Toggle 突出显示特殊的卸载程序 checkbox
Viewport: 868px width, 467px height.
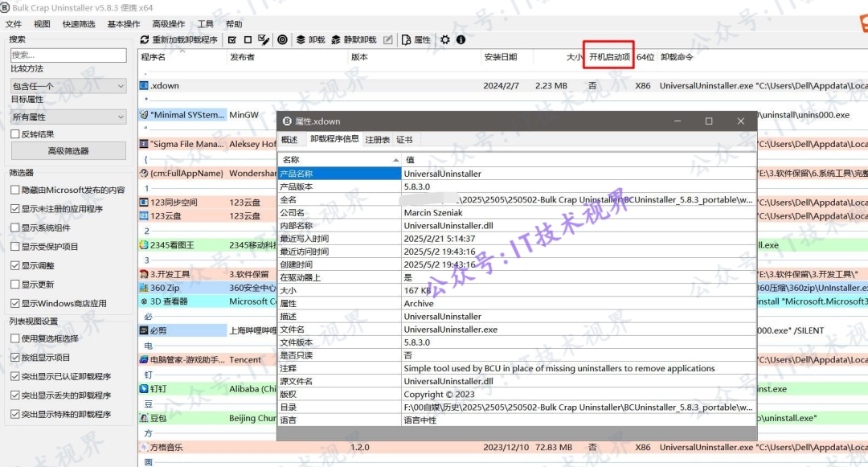[x=15, y=414]
